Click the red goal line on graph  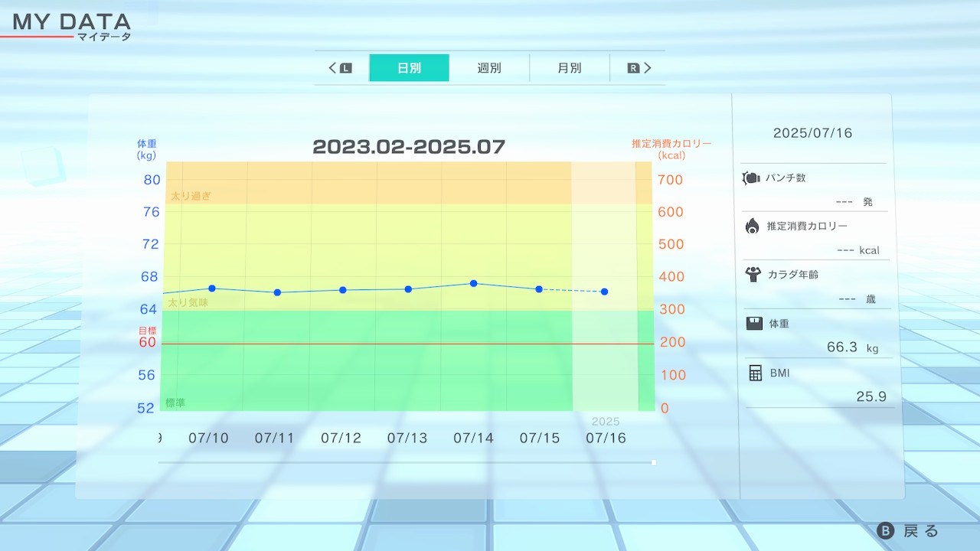[407, 344]
